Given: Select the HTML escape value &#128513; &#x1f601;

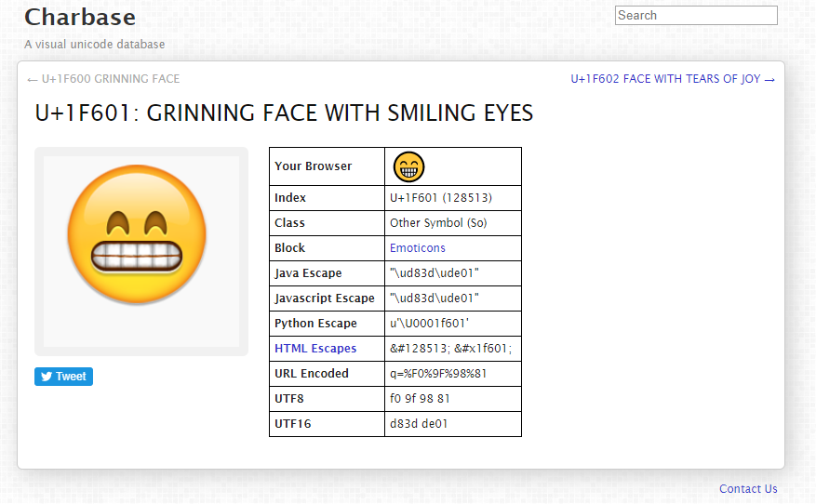Looking at the screenshot, I should [450, 349].
